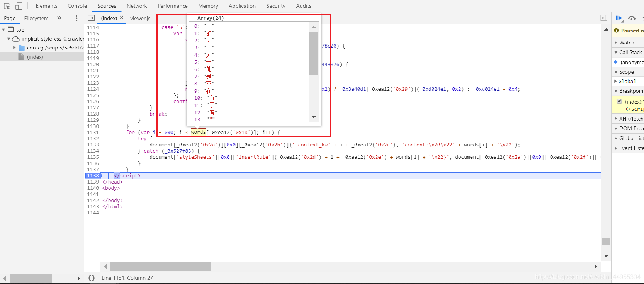Step over next function call
This screenshot has height=284, width=644.
point(632,18)
